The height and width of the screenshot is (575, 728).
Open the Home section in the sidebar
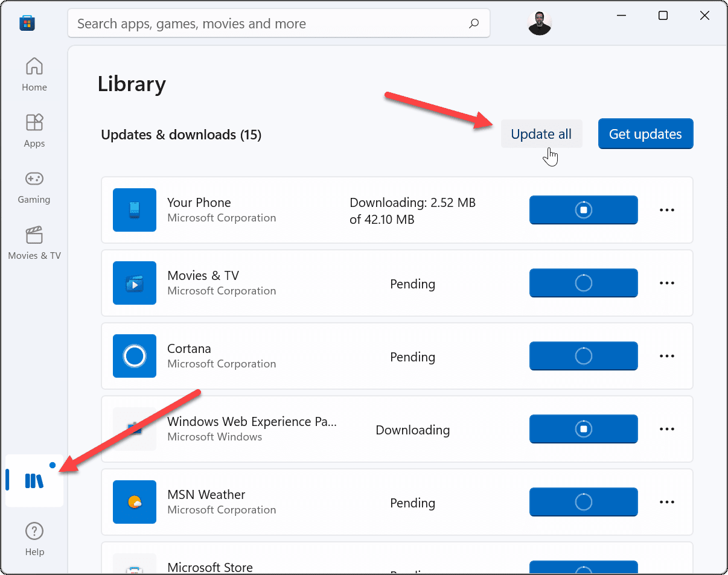[34, 72]
